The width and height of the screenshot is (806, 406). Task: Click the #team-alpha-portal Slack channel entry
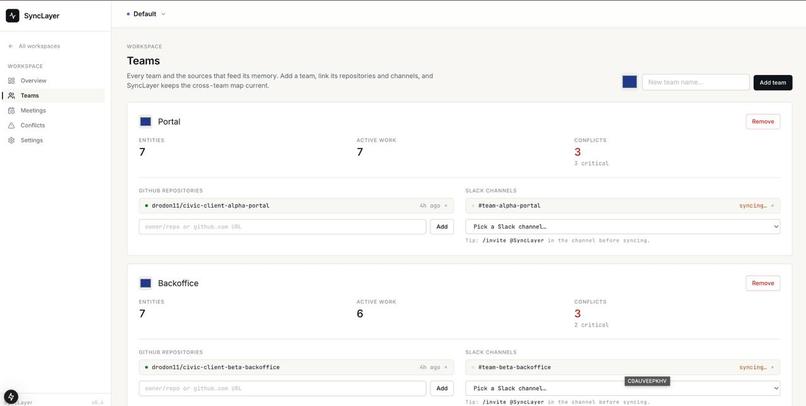tap(622, 206)
